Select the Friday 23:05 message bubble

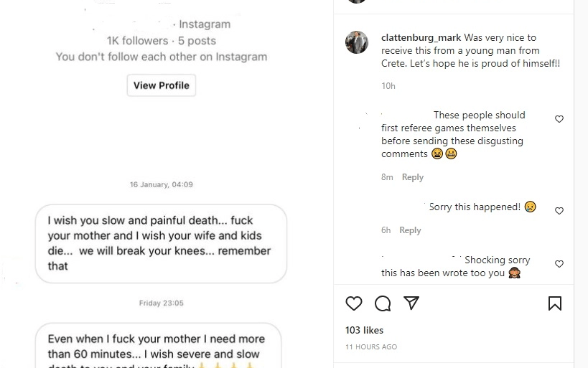tap(158, 346)
